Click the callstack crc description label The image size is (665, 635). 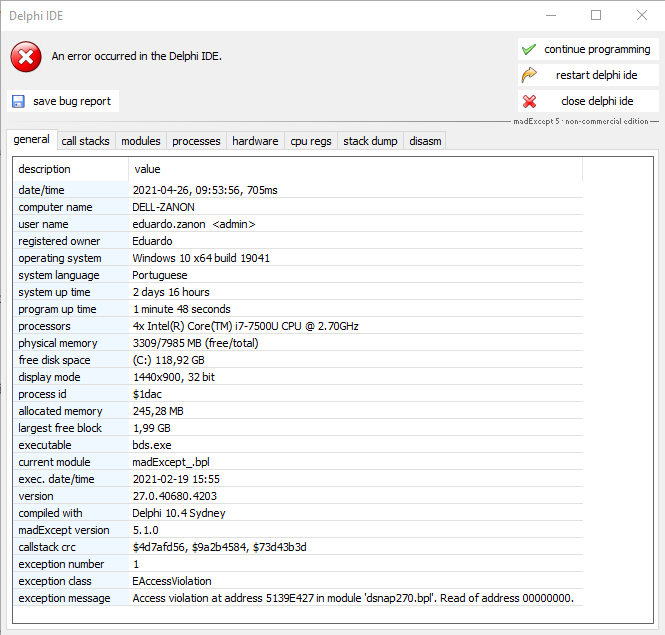pos(47,547)
